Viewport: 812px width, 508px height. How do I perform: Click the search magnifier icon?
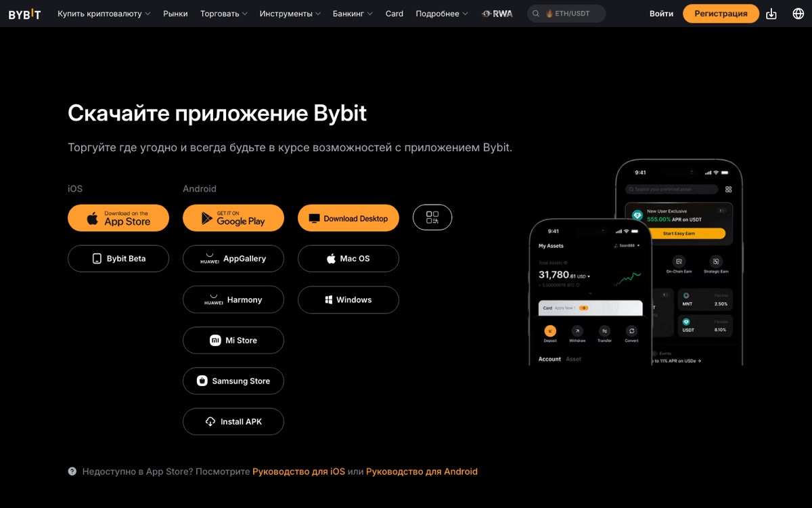tap(537, 14)
